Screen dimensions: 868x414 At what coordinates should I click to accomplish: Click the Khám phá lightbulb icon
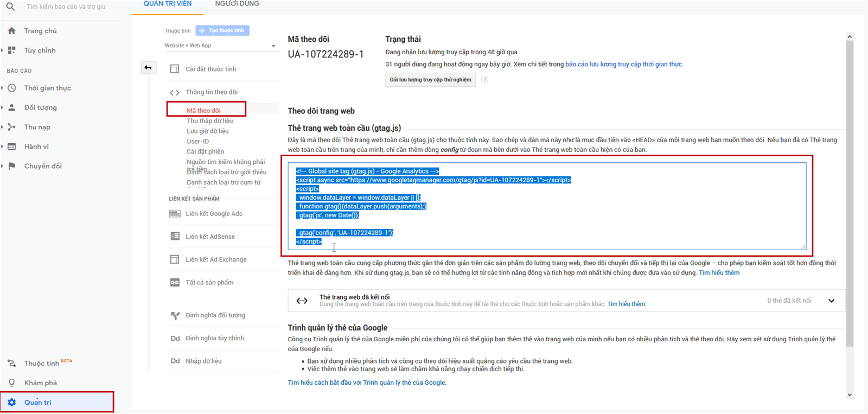coord(12,383)
